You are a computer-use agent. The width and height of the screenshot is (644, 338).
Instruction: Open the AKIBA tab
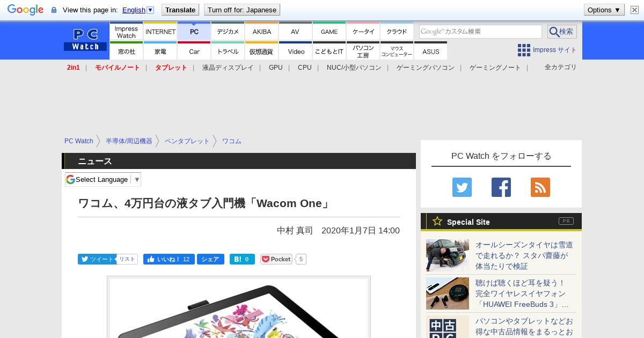click(262, 31)
